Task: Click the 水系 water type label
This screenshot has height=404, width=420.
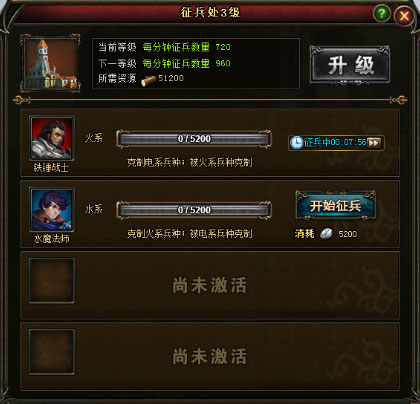Action: click(x=94, y=209)
